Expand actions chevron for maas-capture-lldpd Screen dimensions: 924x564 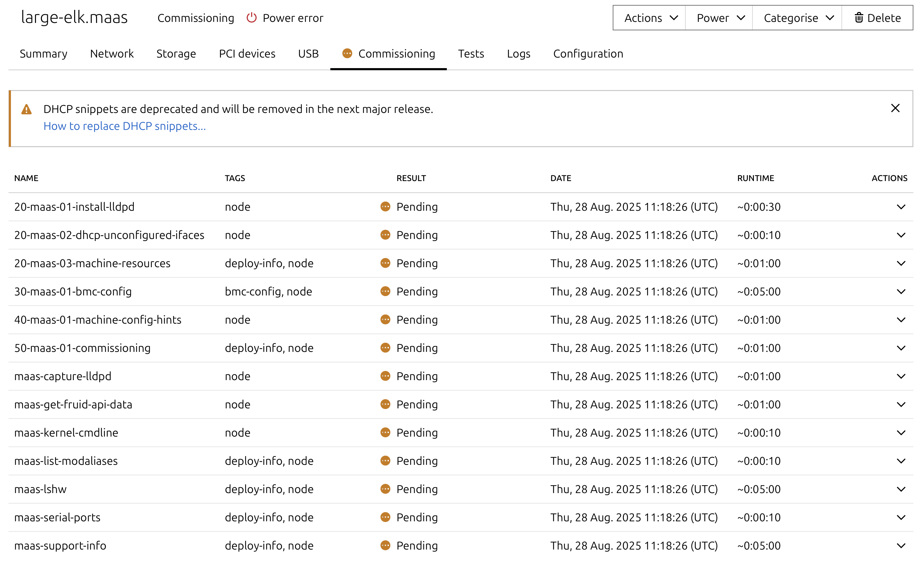901,376
